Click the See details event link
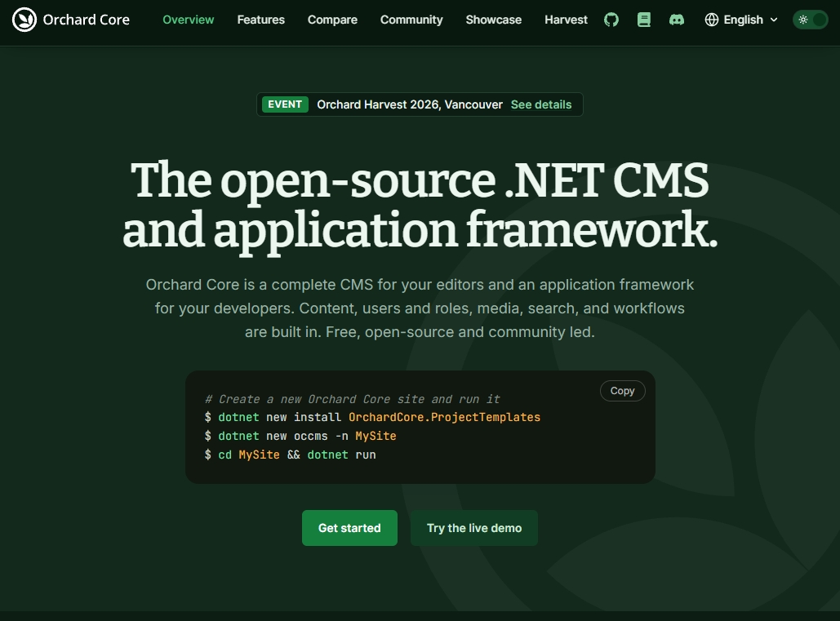Viewport: 840px width, 621px height. coord(541,104)
